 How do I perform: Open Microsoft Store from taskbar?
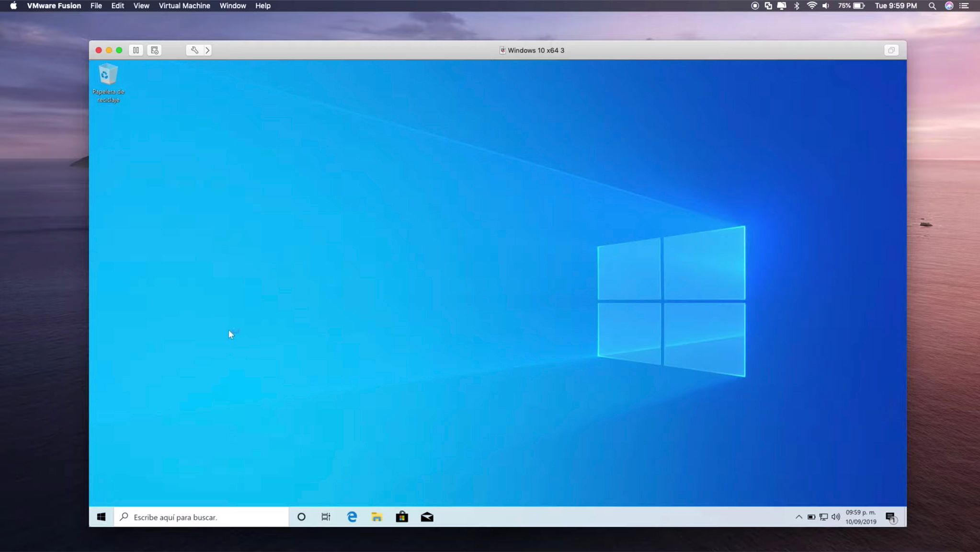pyautogui.click(x=402, y=517)
